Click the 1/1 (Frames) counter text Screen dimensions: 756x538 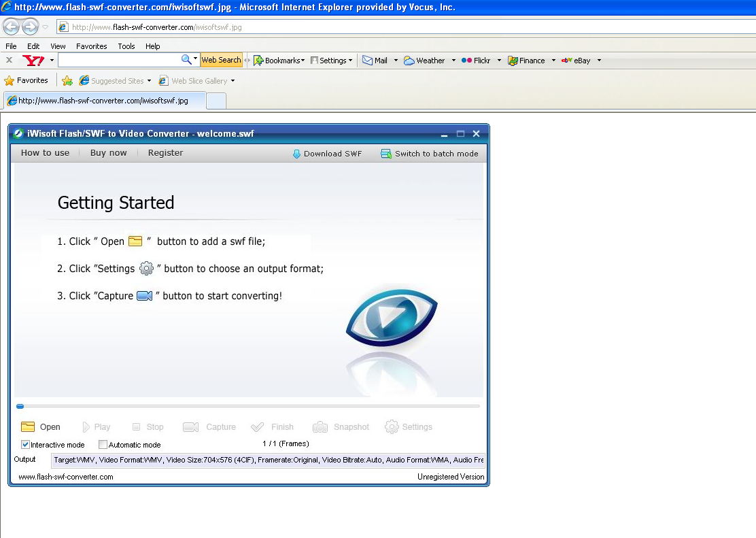286,443
